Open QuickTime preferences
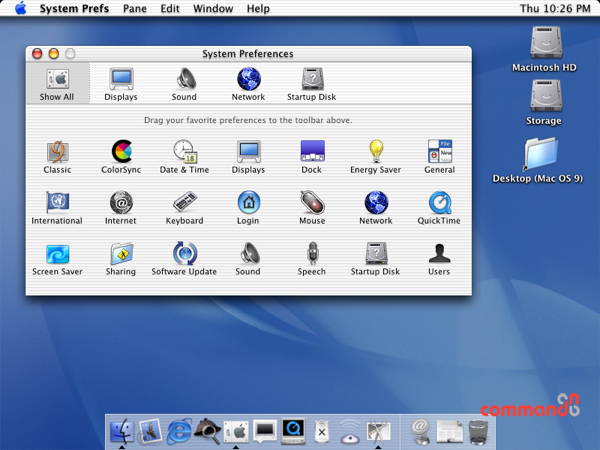This screenshot has width=600, height=450. [439, 208]
